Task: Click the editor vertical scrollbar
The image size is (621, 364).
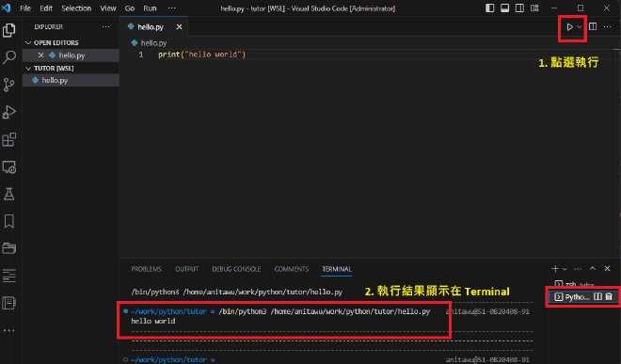Action: (617, 154)
